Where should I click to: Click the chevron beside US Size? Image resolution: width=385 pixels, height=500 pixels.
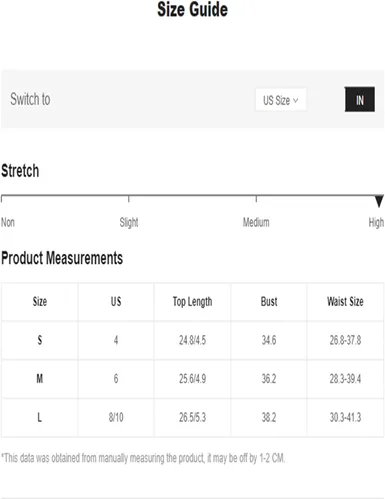(x=295, y=100)
